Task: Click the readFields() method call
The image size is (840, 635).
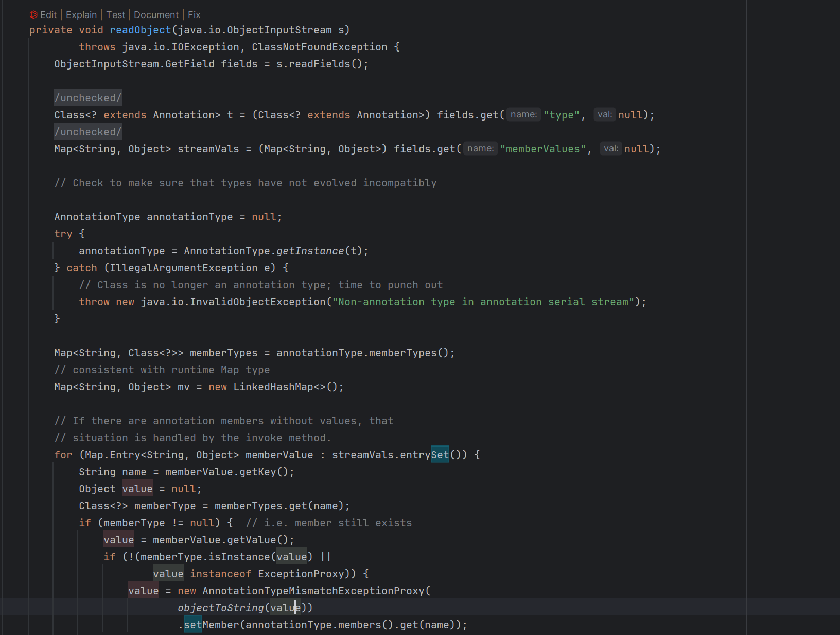Action: [x=320, y=64]
